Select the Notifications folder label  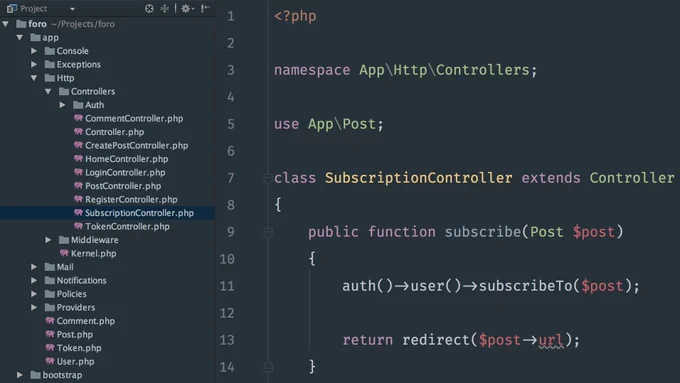82,280
